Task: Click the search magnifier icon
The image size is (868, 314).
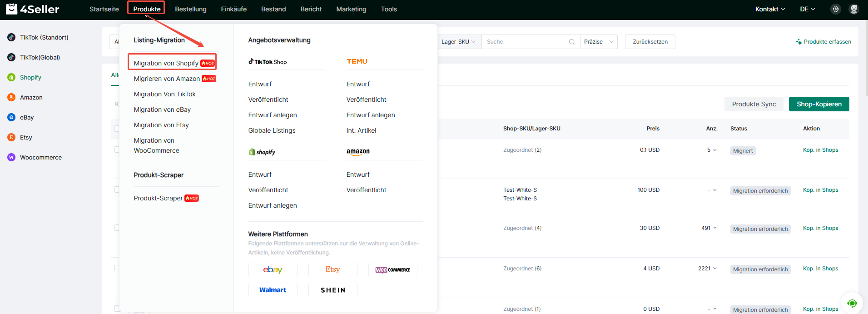Action: [572, 42]
